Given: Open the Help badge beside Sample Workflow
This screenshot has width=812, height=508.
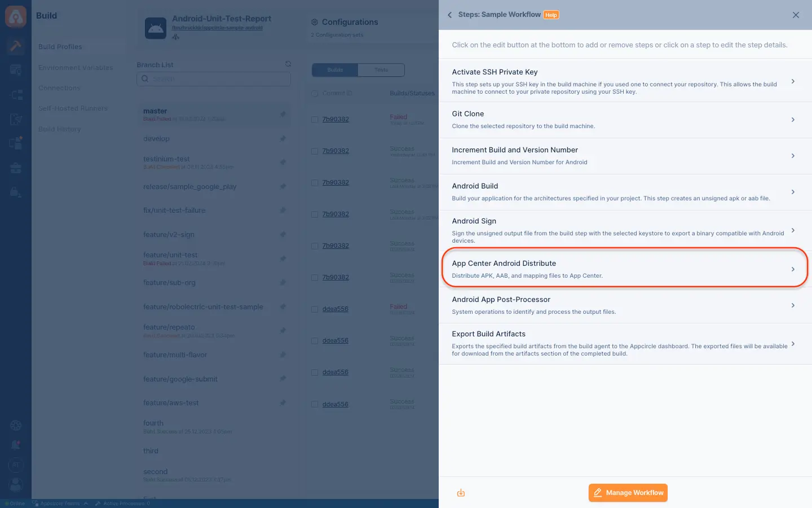Looking at the screenshot, I should click(551, 15).
